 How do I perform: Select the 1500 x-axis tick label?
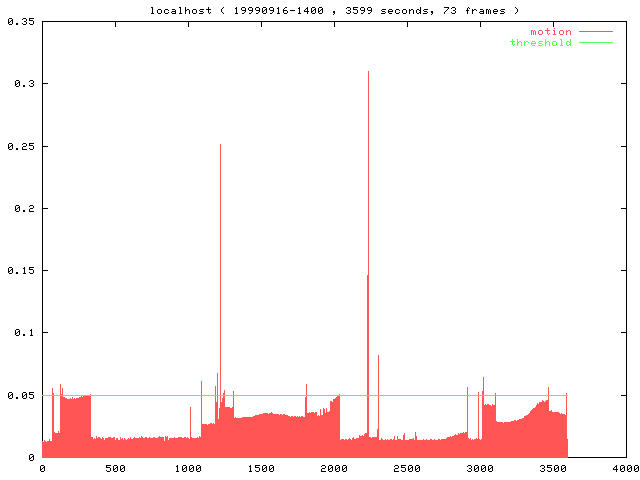[261, 468]
